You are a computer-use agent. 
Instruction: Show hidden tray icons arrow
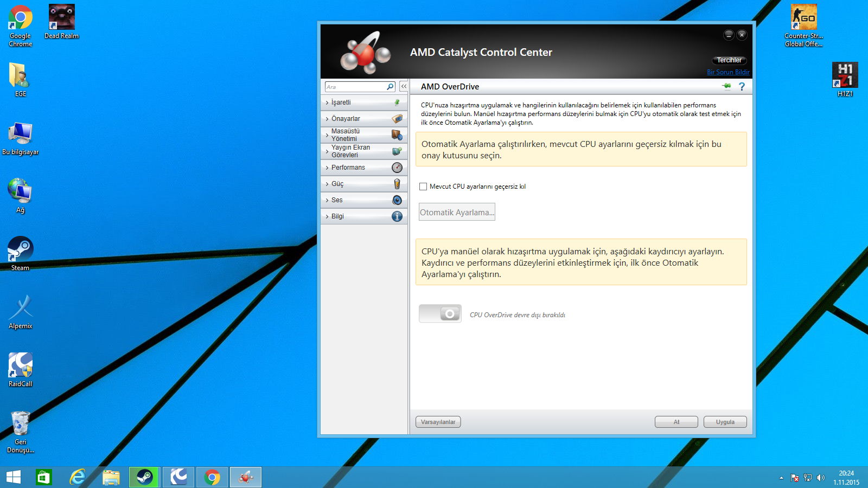click(781, 478)
